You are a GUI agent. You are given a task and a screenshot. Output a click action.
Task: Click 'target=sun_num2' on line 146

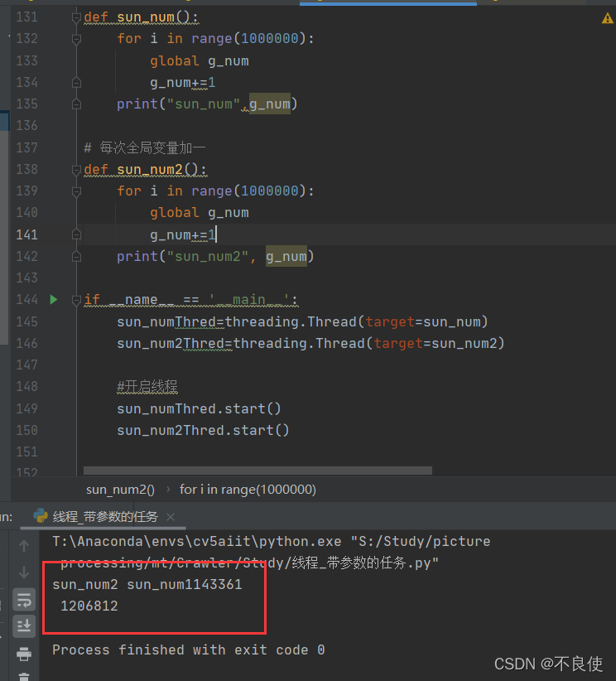point(436,344)
